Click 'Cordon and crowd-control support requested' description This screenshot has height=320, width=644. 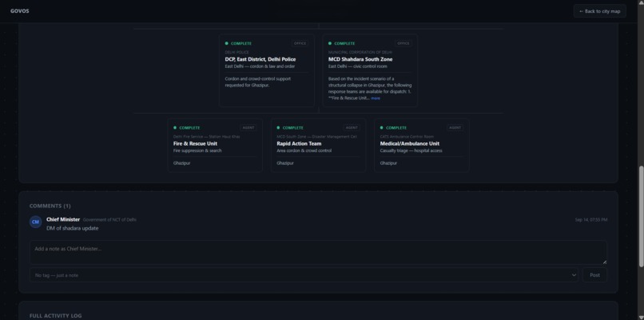(x=258, y=82)
